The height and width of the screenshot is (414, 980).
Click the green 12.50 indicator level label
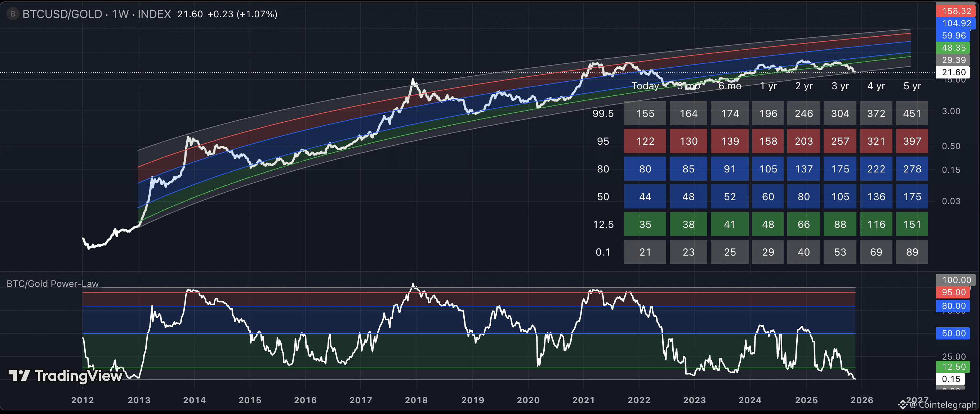click(x=953, y=367)
